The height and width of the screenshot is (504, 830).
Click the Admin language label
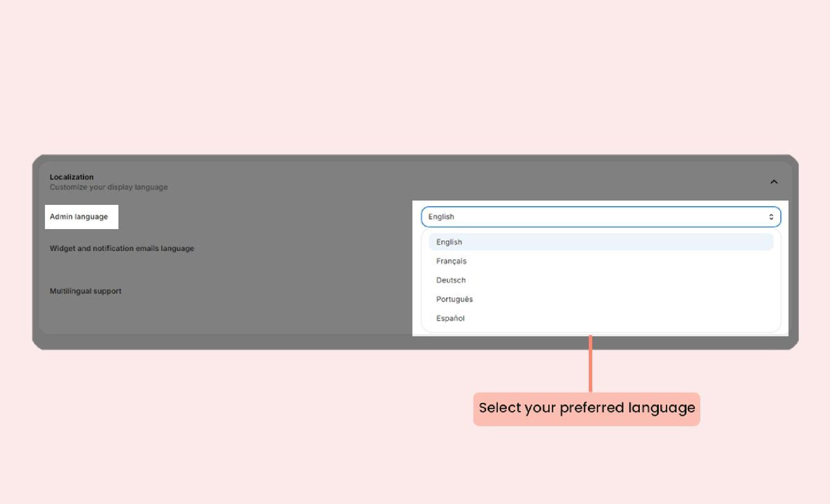pyautogui.click(x=79, y=217)
